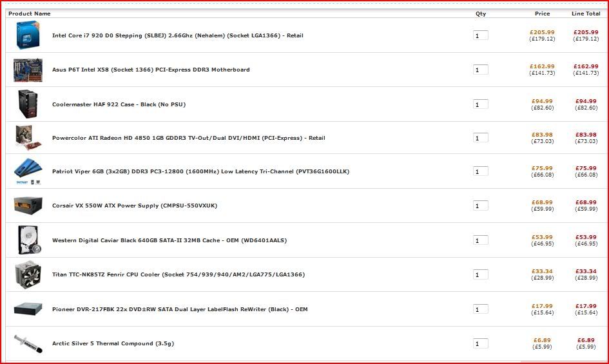609x364 pixels.
Task: Open the Coolermaster HAF 922 case thumbnail
Action: pyautogui.click(x=28, y=104)
